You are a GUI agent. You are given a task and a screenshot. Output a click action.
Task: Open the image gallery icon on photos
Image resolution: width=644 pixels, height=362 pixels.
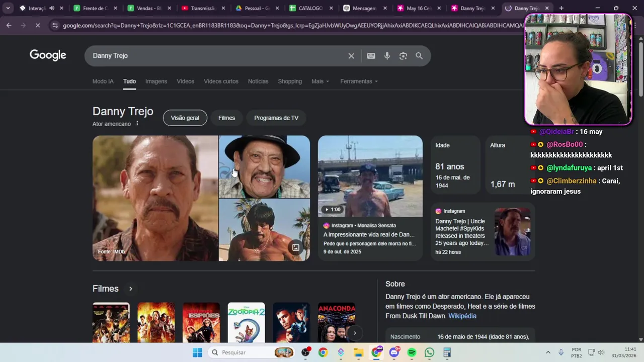(x=296, y=247)
